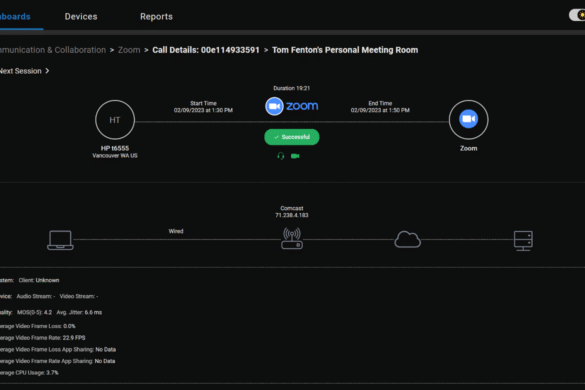Select the Dashboards tab
Viewport: 585px width, 390px height.
click(x=15, y=16)
